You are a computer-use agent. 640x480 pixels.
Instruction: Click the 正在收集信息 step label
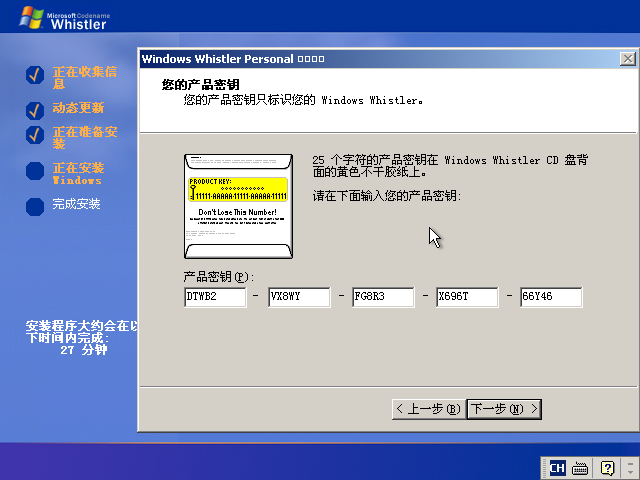point(84,78)
